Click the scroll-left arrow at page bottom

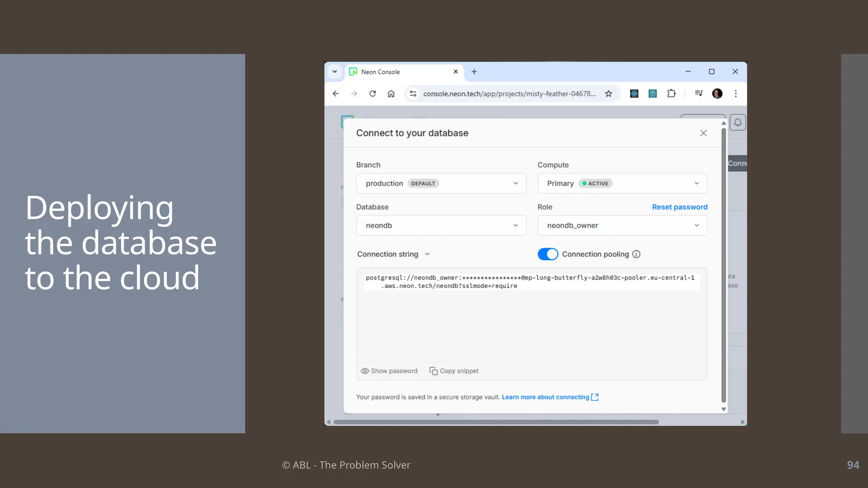(x=328, y=422)
